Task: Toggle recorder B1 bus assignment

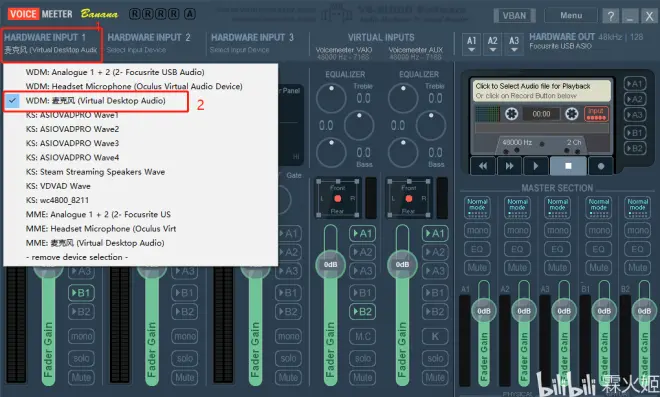Action: tap(635, 133)
